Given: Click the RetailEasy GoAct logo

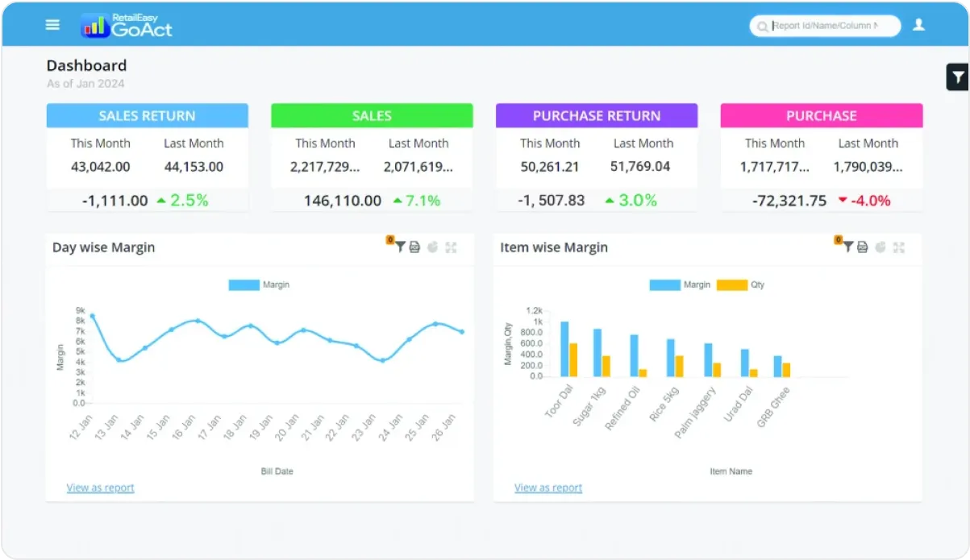Looking at the screenshot, I should 127,25.
